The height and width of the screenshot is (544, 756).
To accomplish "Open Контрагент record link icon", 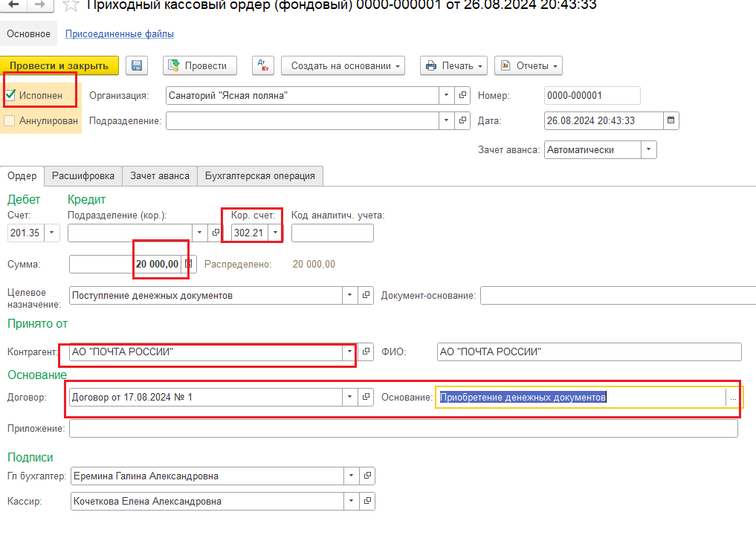I will click(x=366, y=352).
